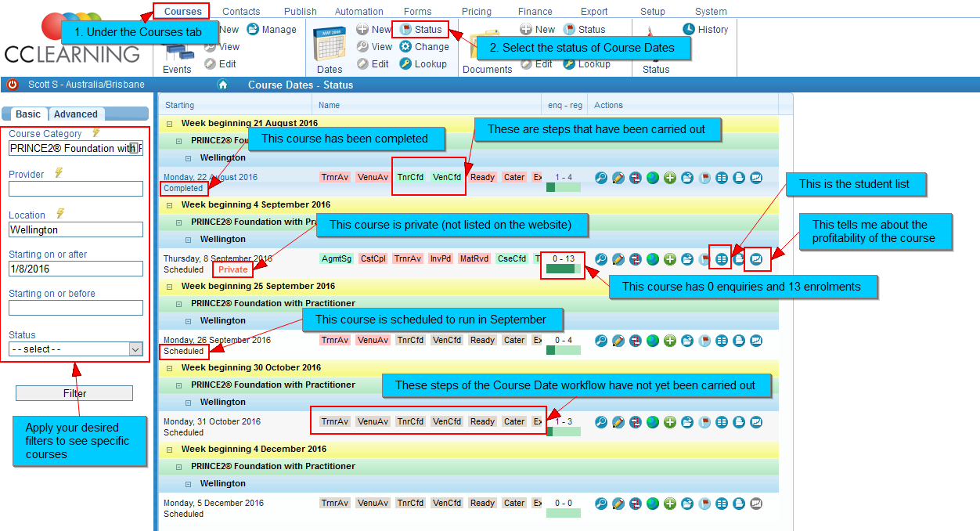Click the lightning icon beside Course Category
Image resolution: width=980 pixels, height=531 pixels.
click(x=96, y=133)
